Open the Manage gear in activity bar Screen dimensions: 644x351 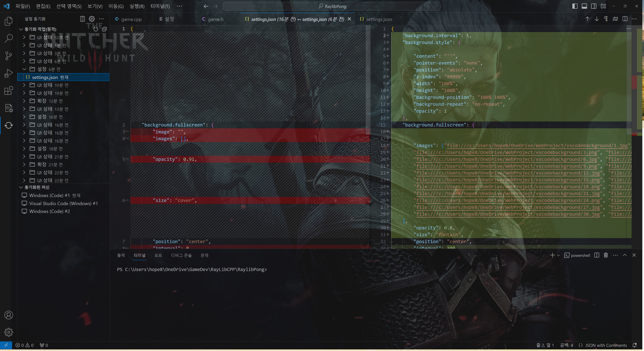pyautogui.click(x=9, y=332)
